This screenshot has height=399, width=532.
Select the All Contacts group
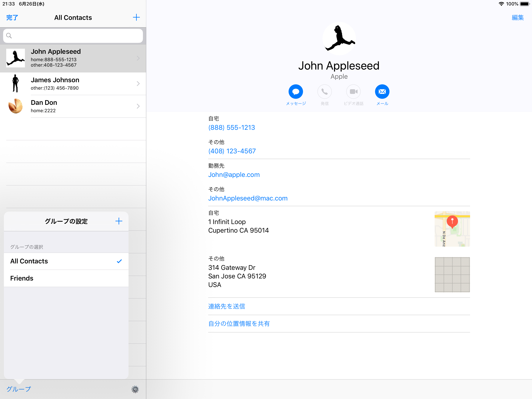pos(66,261)
